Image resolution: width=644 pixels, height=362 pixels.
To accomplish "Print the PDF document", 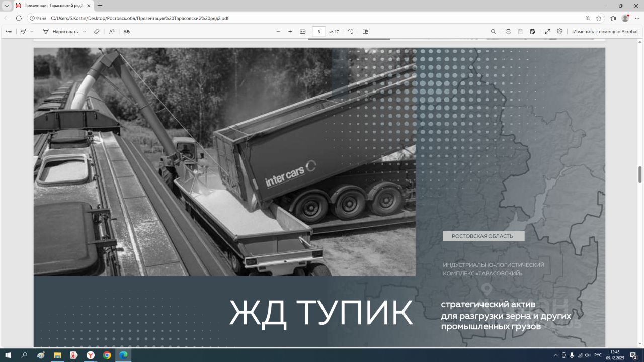I will pyautogui.click(x=509, y=31).
